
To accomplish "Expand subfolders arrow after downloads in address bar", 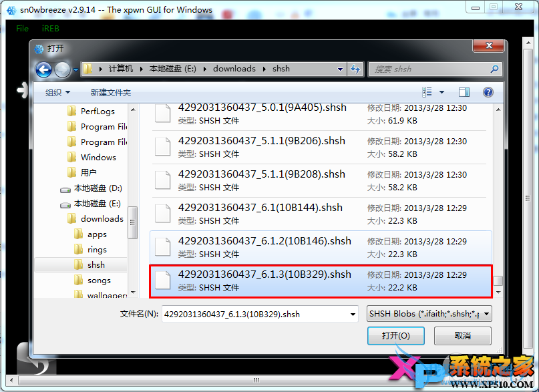I will (x=264, y=69).
